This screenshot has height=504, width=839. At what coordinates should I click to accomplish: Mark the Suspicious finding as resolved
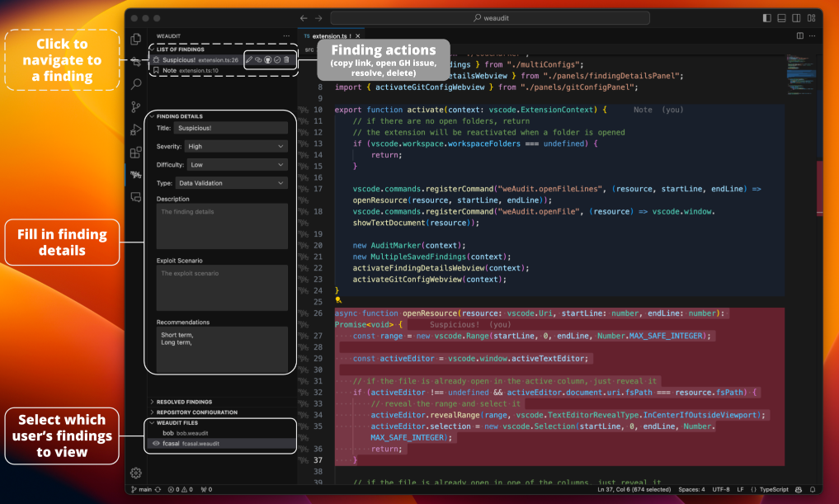277,59
